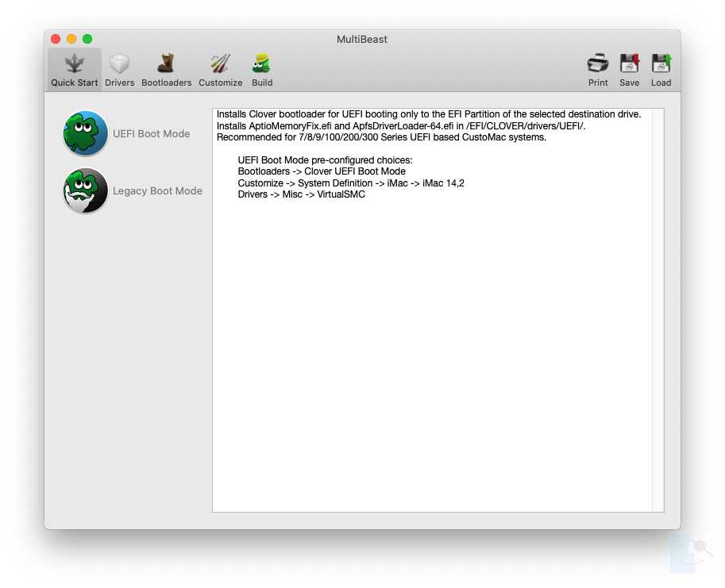Select the 'UEFI Boot Mode' text label

151,134
